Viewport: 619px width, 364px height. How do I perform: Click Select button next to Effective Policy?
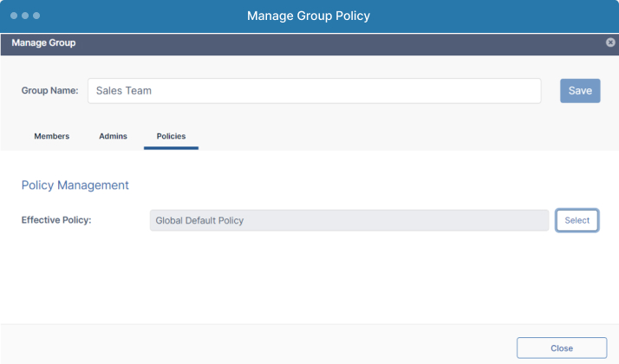577,220
